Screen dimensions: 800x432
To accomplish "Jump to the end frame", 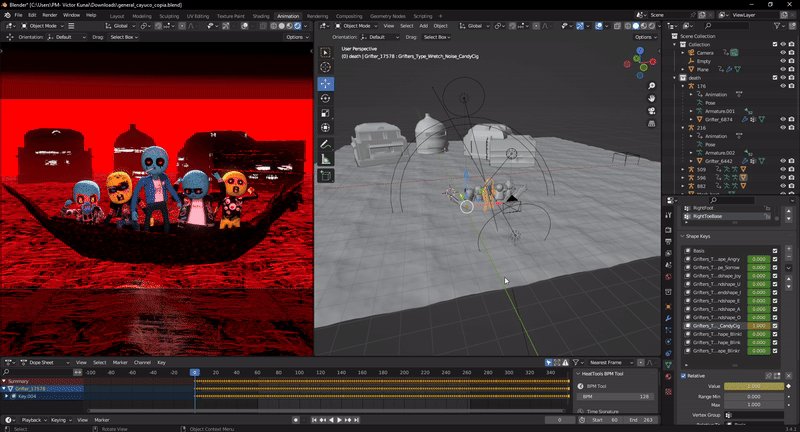I will tap(357, 420).
